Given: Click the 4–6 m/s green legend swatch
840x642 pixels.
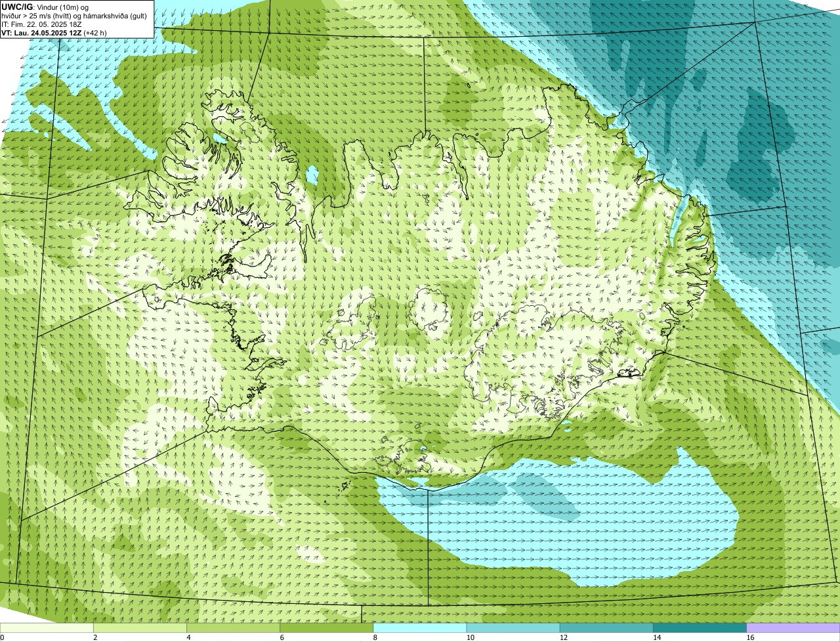Looking at the screenshot, I should click(x=233, y=628).
